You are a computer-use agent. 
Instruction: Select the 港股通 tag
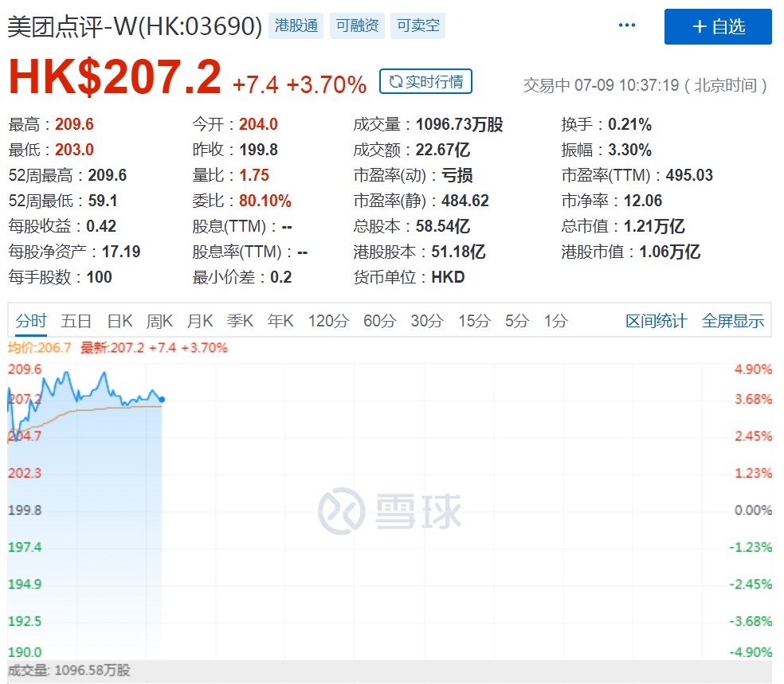pos(296,26)
